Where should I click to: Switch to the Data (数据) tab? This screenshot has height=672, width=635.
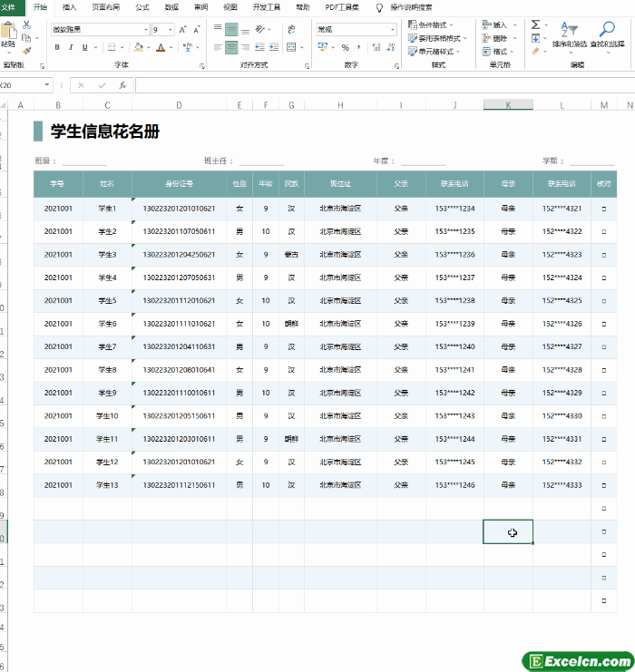(x=171, y=7)
